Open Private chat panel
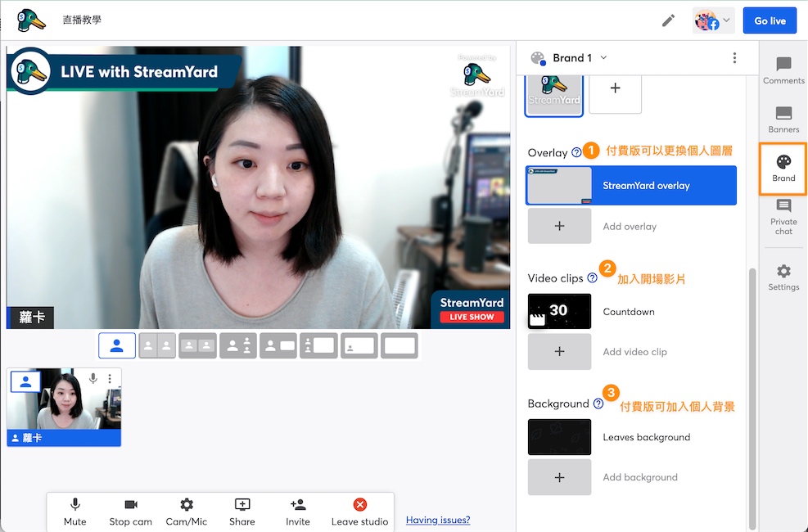The image size is (808, 532). click(x=783, y=217)
